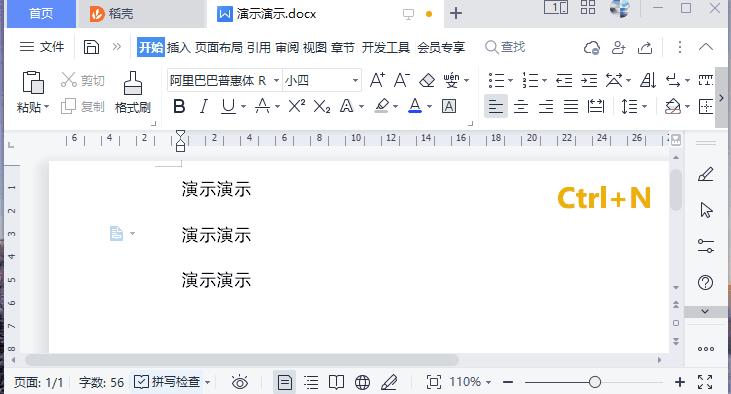
Task: Apply subscript formatting with X₂ icon
Action: (x=322, y=106)
